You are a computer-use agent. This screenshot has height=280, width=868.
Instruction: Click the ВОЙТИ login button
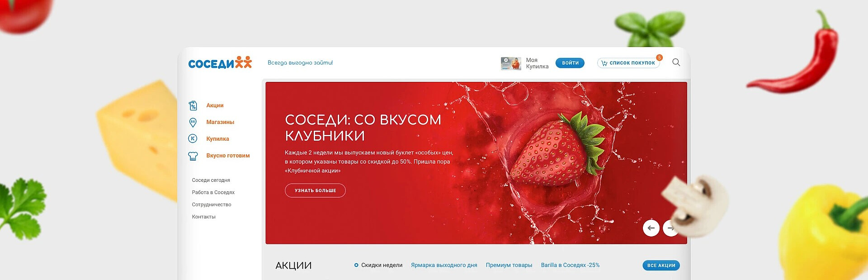click(x=570, y=63)
